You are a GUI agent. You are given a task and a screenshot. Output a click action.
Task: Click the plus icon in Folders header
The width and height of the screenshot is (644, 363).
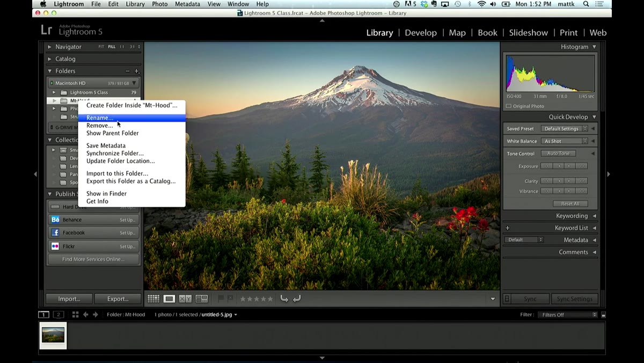click(137, 71)
